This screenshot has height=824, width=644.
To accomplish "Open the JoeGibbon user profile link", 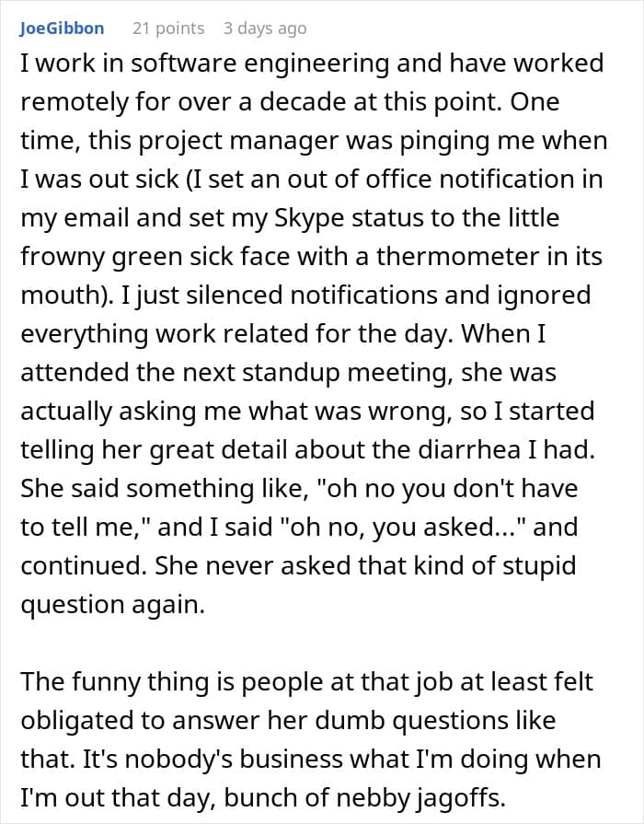I will (x=62, y=29).
